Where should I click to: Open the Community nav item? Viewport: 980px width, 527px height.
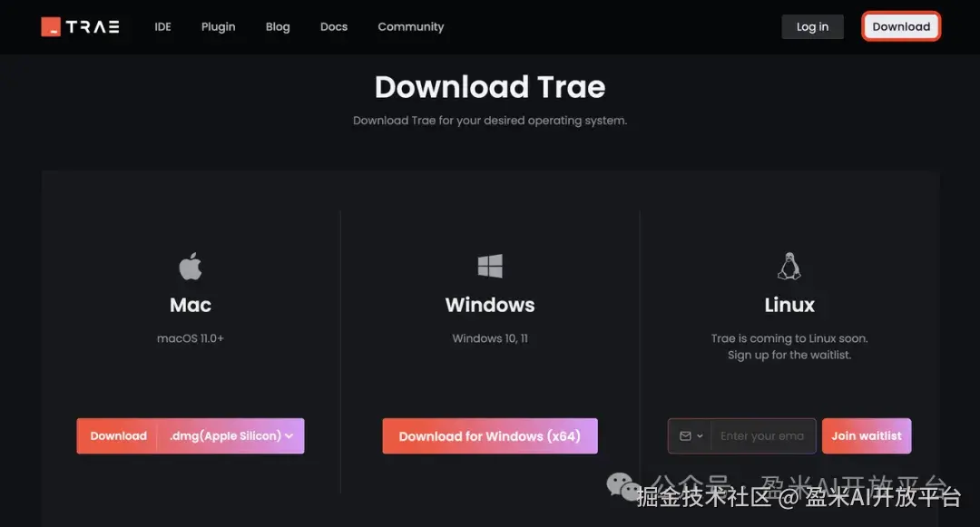[411, 27]
